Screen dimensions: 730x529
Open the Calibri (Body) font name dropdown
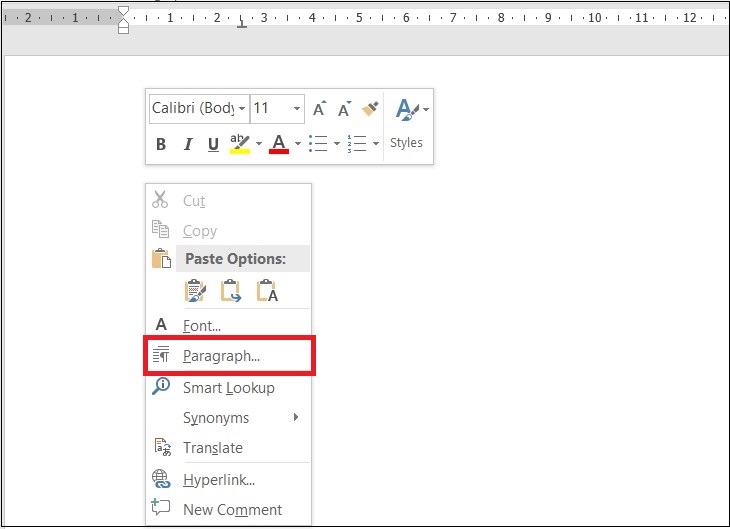[242, 109]
